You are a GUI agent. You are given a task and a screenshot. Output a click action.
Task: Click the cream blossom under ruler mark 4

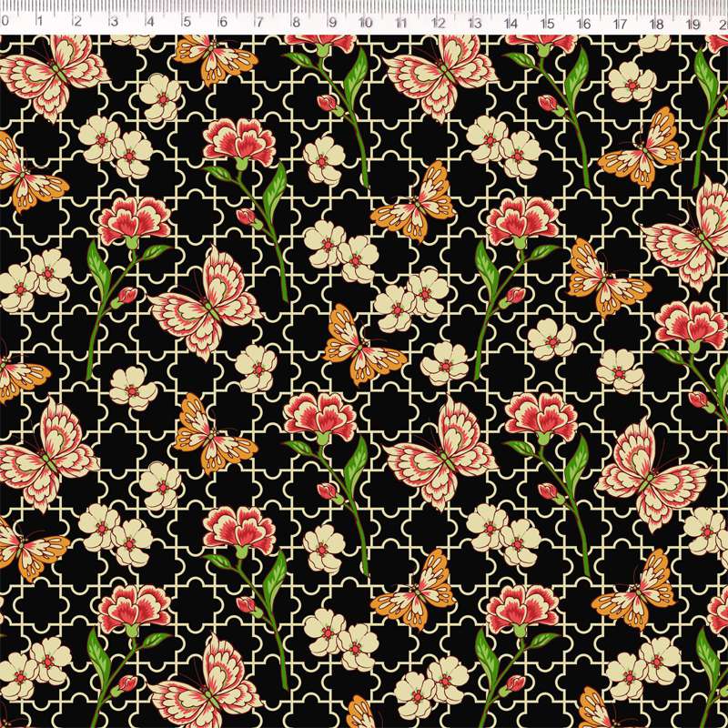pos(160,96)
